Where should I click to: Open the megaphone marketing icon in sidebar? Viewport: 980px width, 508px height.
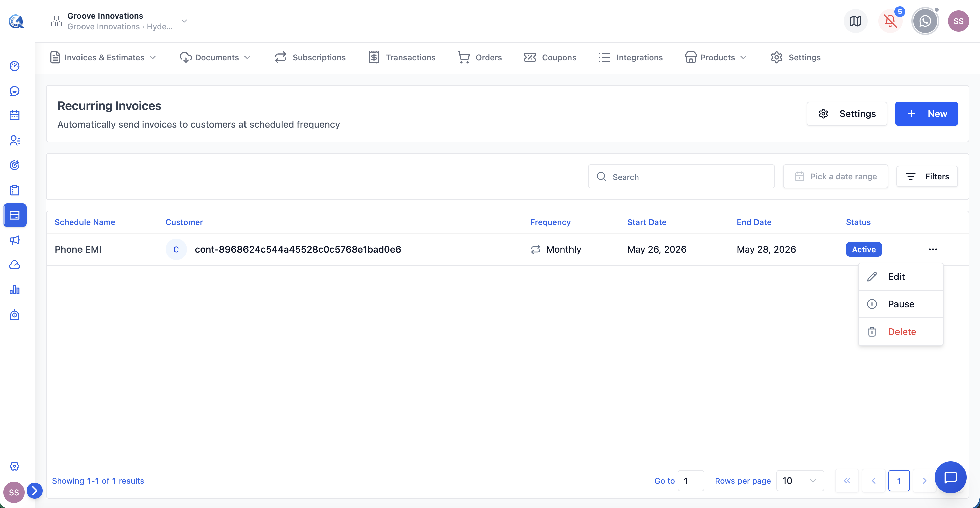[14, 240]
